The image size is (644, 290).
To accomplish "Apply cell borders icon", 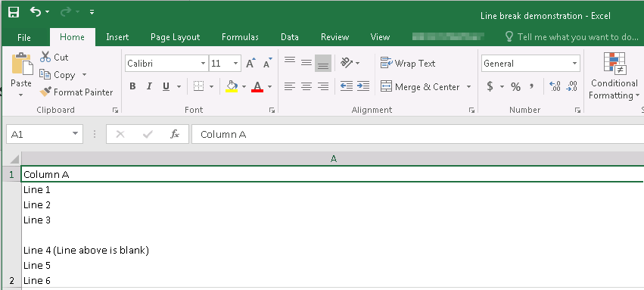I will click(x=199, y=86).
